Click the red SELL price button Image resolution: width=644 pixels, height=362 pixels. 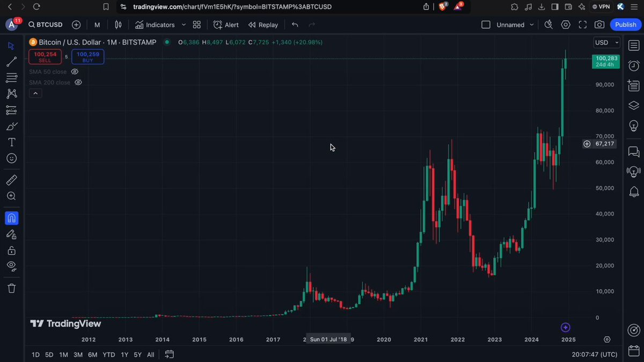coord(45,57)
